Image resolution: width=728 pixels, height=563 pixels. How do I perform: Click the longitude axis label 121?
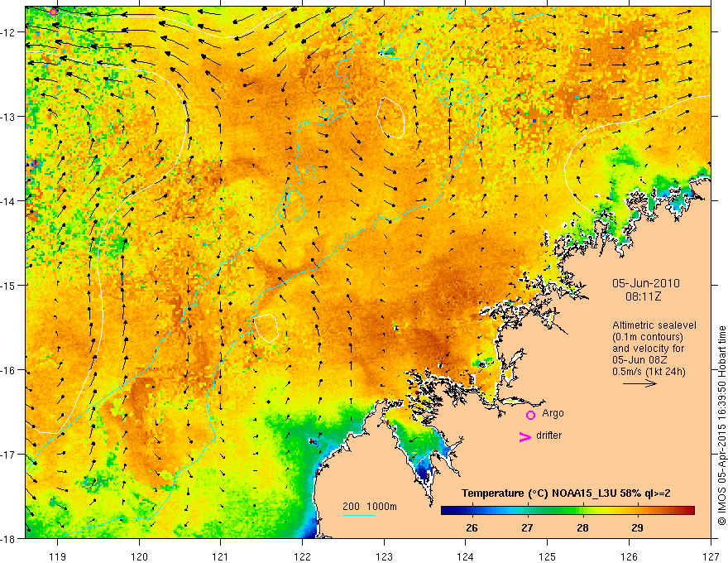tap(221, 557)
